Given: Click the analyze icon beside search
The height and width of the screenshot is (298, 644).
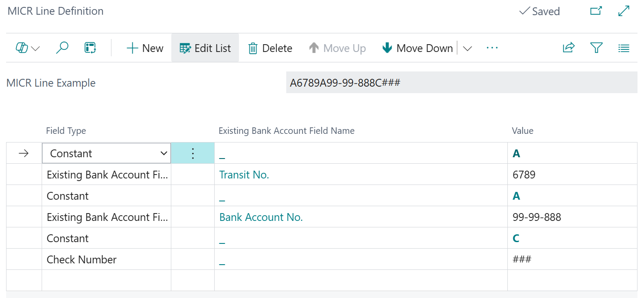Looking at the screenshot, I should (x=90, y=48).
